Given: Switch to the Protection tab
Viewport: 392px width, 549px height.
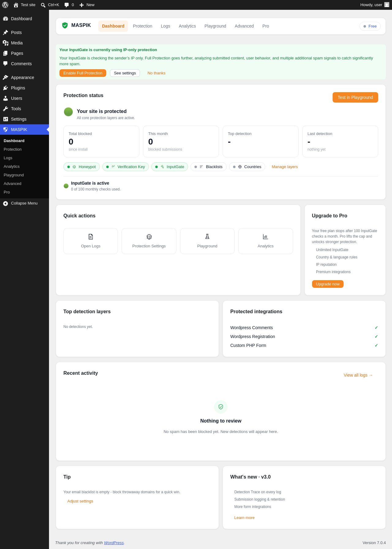Looking at the screenshot, I should pos(143,26).
